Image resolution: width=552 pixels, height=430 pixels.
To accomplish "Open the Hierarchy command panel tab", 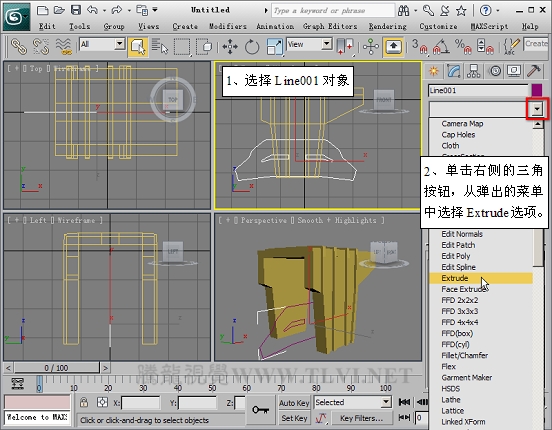I will click(473, 71).
